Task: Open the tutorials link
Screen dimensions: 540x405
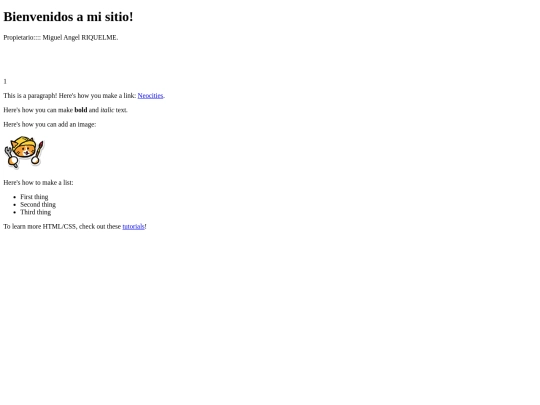Action: click(133, 226)
